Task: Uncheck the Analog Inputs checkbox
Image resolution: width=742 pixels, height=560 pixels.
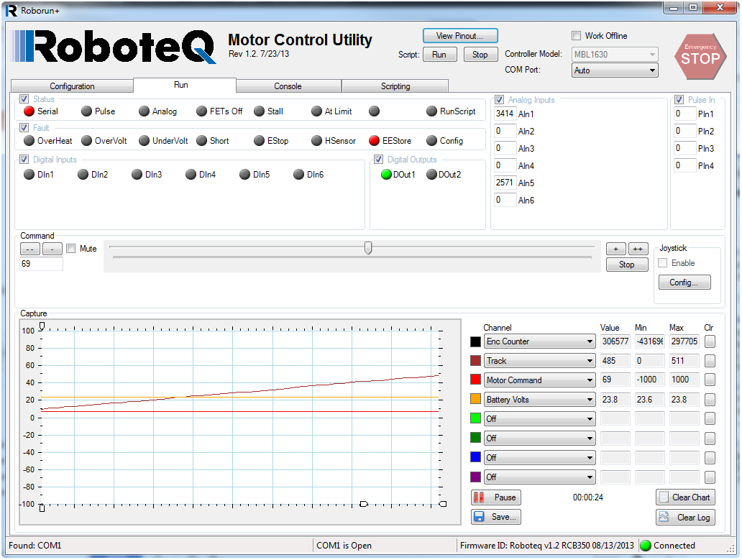Action: [x=499, y=100]
